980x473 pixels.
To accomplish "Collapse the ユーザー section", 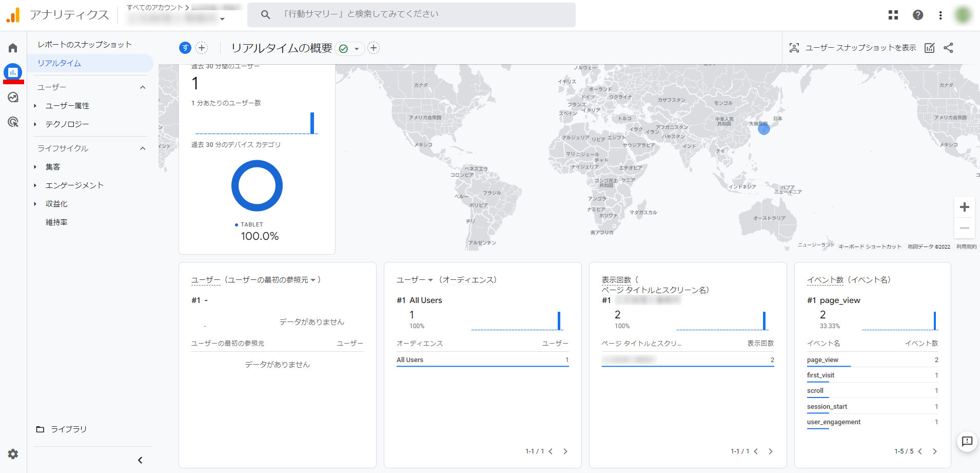I will 143,87.
